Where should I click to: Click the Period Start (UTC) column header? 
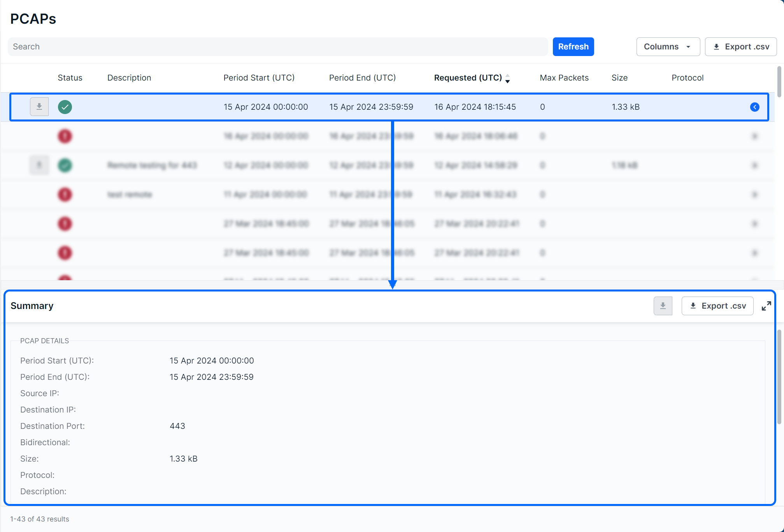tap(259, 78)
